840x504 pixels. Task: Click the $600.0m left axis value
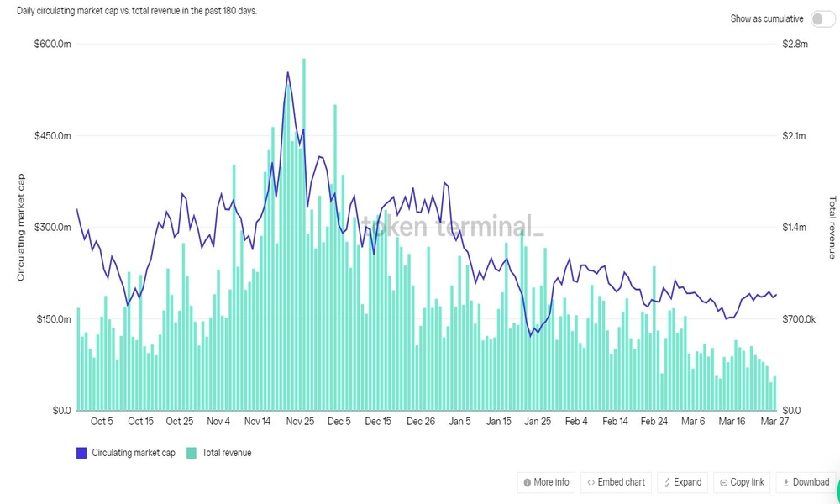pos(52,44)
